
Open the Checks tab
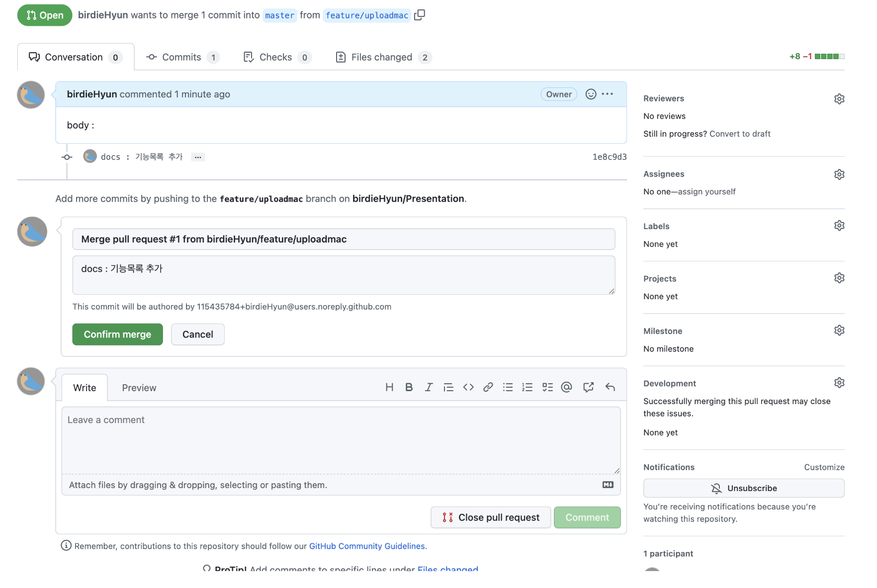[276, 57]
